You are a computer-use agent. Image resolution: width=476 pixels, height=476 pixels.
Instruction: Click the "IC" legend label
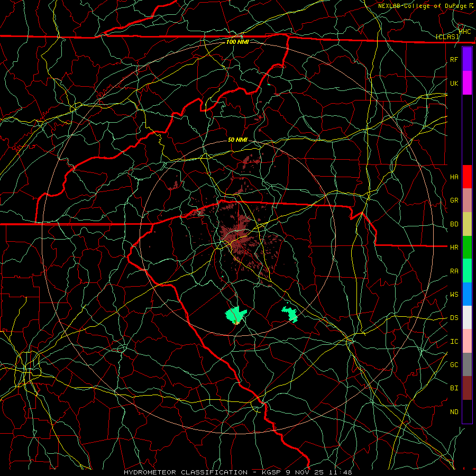tap(454, 342)
